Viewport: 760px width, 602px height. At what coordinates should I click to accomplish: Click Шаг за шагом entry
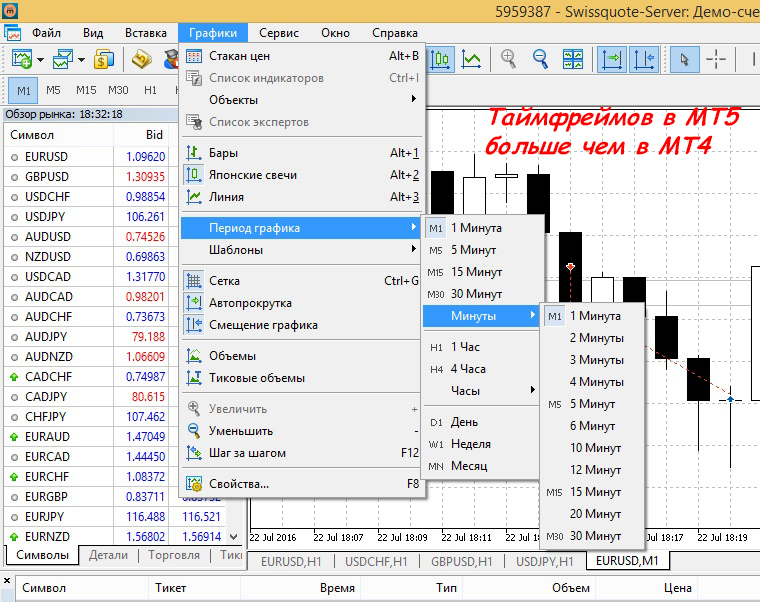(x=301, y=453)
